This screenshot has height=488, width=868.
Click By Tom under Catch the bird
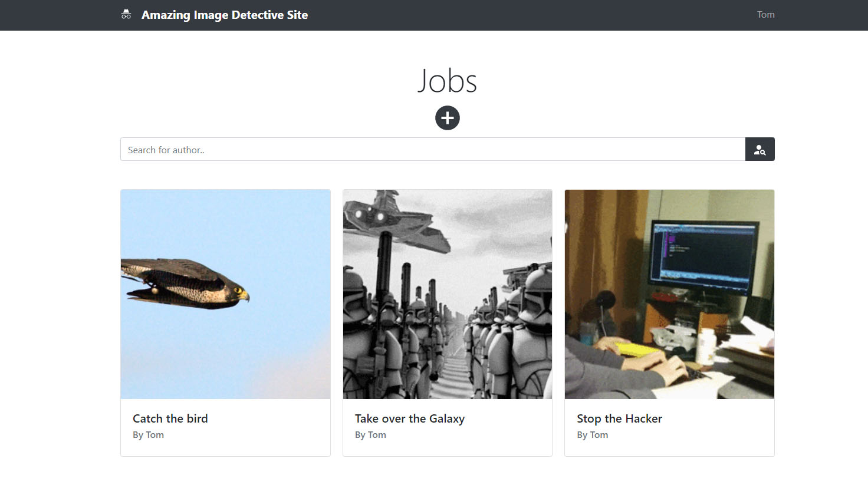click(148, 435)
